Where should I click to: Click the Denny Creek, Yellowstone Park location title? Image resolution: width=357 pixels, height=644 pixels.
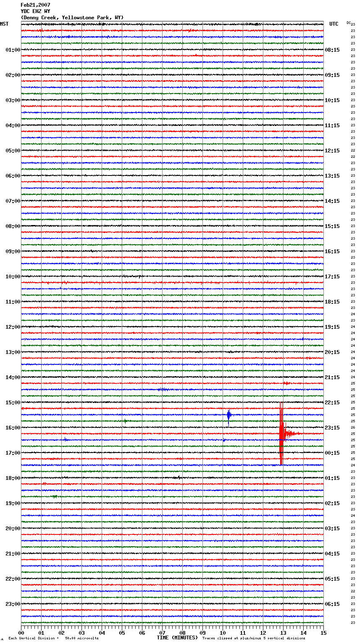point(72,18)
